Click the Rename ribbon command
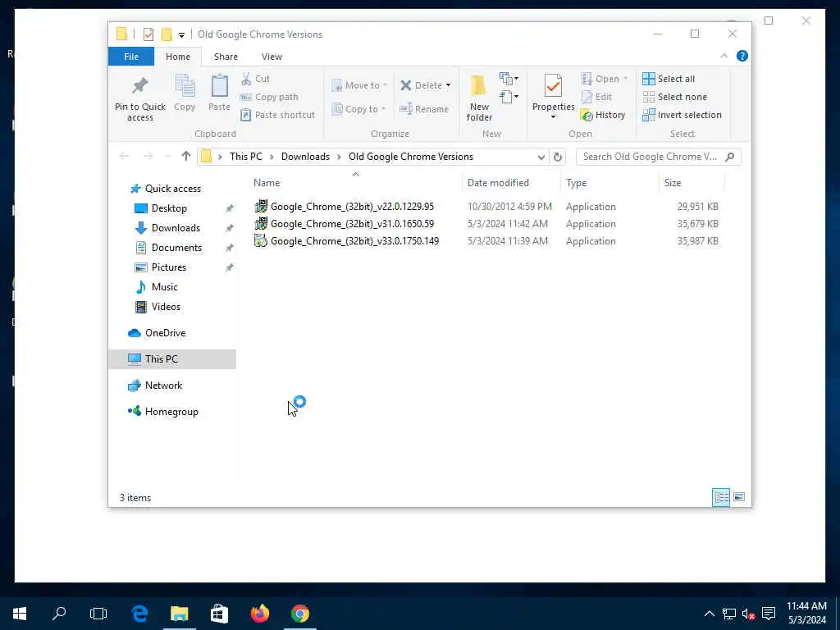Screen dimensions: 840x630 point(424,109)
